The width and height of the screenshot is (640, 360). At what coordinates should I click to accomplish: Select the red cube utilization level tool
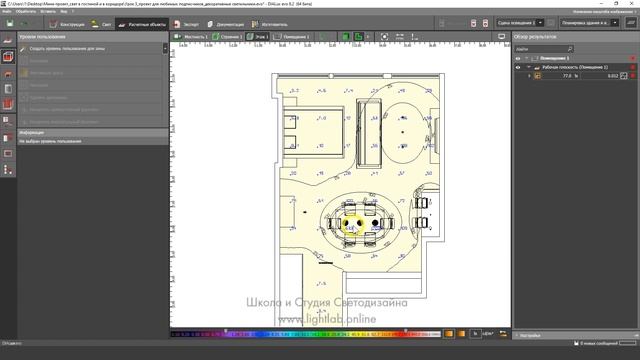[8, 56]
